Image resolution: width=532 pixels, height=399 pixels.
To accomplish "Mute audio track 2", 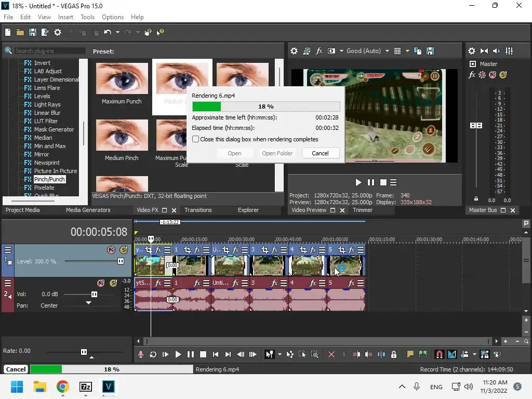I will click(101, 283).
